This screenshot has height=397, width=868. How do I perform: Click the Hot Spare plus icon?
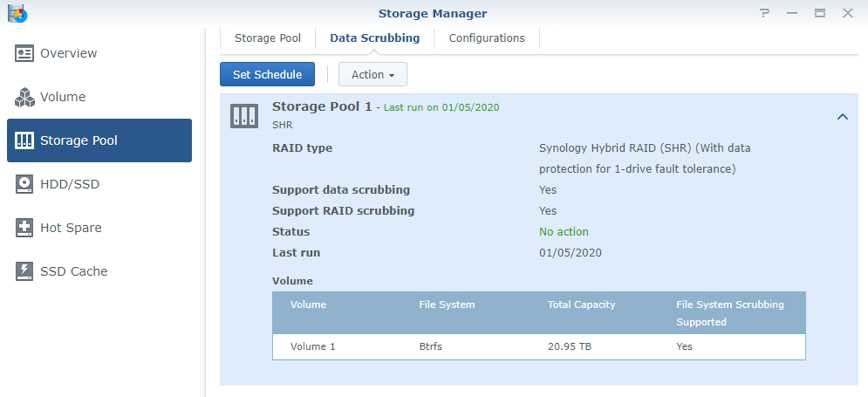click(24, 228)
